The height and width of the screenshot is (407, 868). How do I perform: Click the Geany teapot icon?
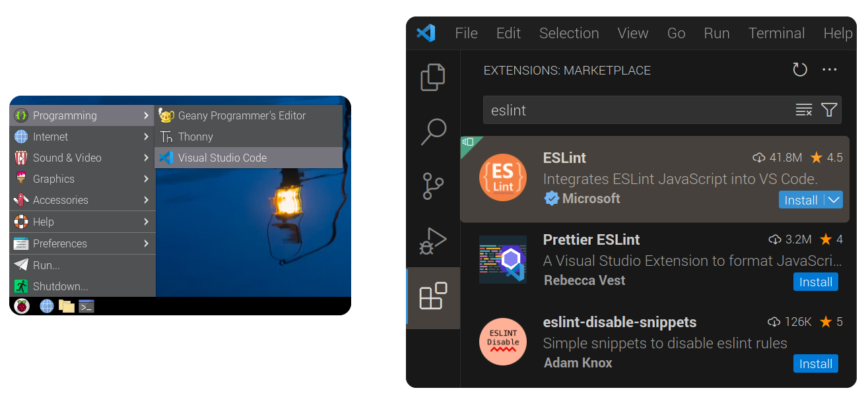tap(166, 115)
